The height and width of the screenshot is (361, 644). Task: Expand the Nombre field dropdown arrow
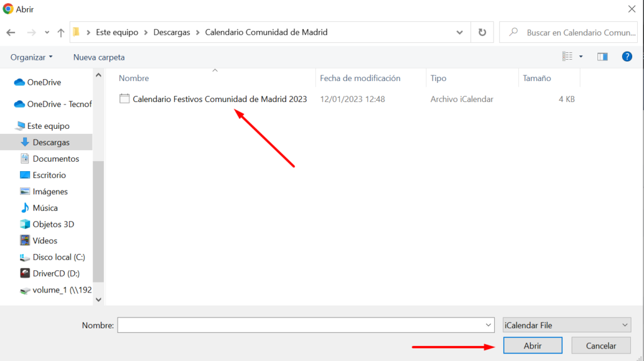(488, 325)
